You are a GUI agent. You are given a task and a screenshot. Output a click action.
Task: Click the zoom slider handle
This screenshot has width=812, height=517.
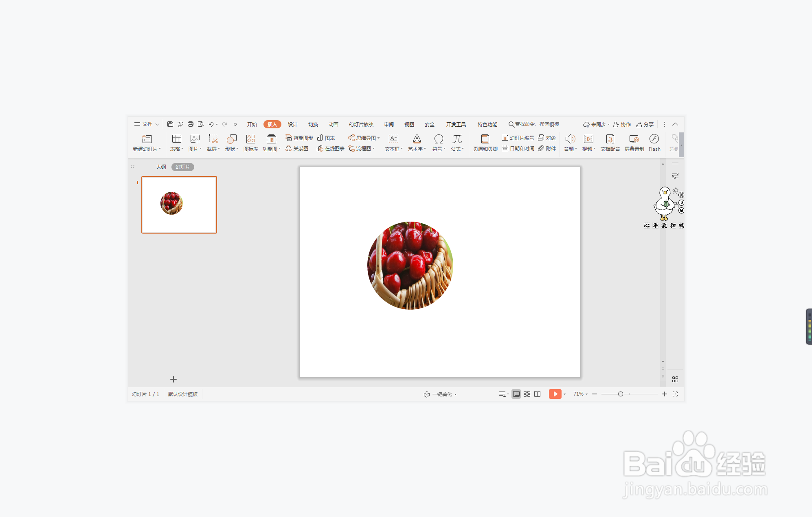[x=620, y=394]
